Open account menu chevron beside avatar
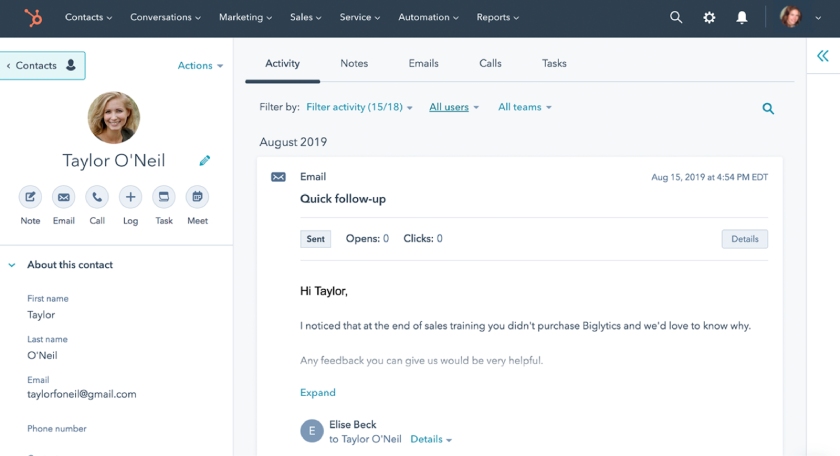840x456 pixels. tap(818, 18)
